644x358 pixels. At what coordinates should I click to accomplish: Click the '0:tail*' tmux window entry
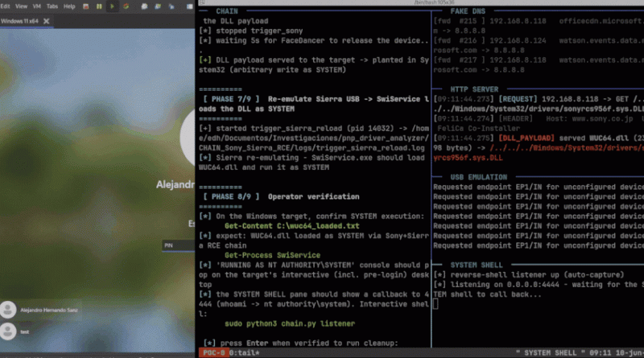point(244,352)
